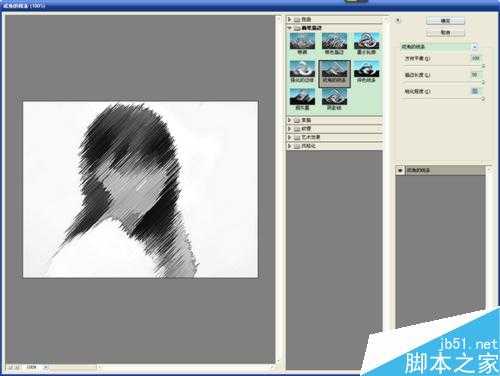
Task: Collapse the filter thumbnail panel with round arrow button
Action: [x=398, y=20]
